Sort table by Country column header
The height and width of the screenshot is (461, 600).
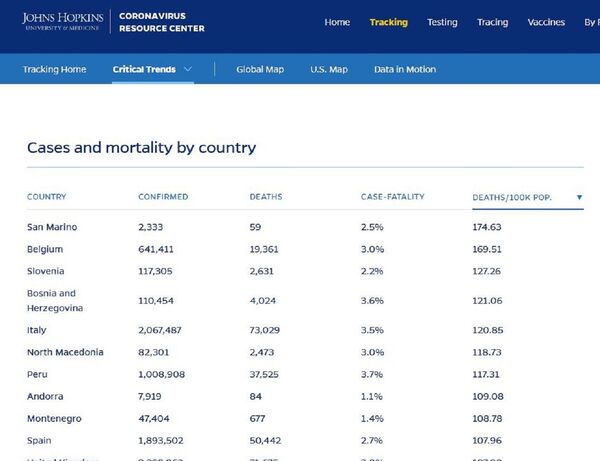(x=47, y=197)
